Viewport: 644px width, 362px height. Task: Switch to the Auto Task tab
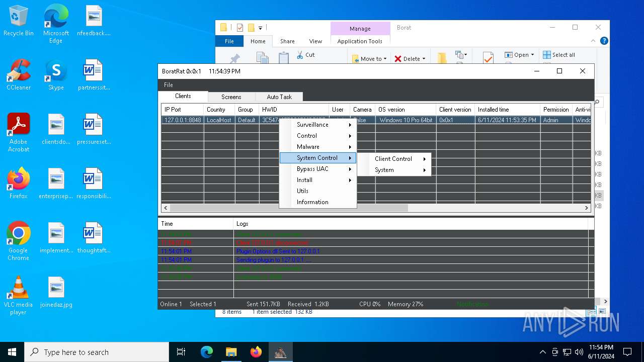point(279,97)
